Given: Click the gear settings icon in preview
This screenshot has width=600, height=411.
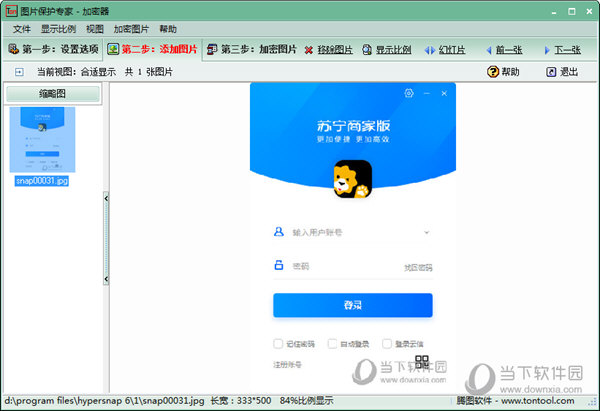Looking at the screenshot, I should click(409, 93).
